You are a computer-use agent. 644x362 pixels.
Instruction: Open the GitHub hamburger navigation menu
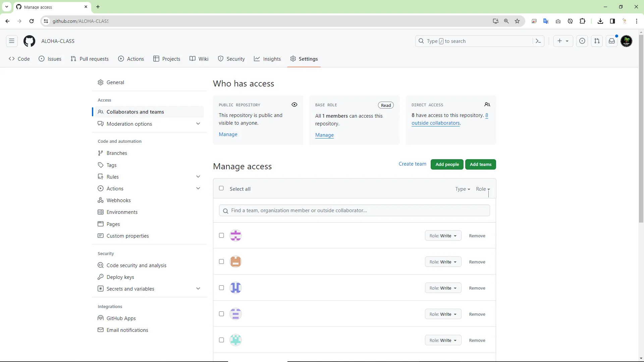click(x=12, y=41)
